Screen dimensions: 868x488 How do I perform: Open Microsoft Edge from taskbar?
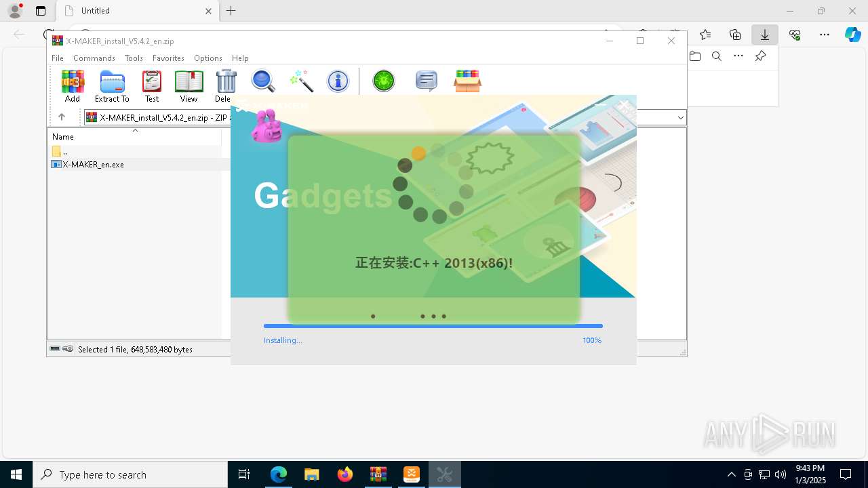point(279,474)
